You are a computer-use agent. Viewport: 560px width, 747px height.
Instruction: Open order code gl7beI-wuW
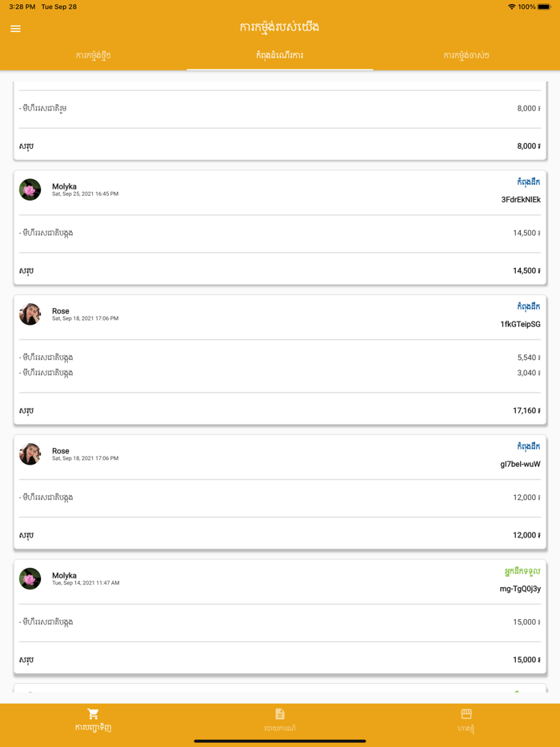pos(521,465)
